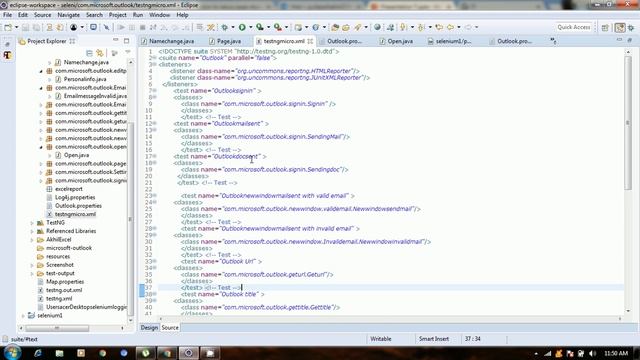Switch to the Source view tab
640x360 pixels.
[x=170, y=327]
